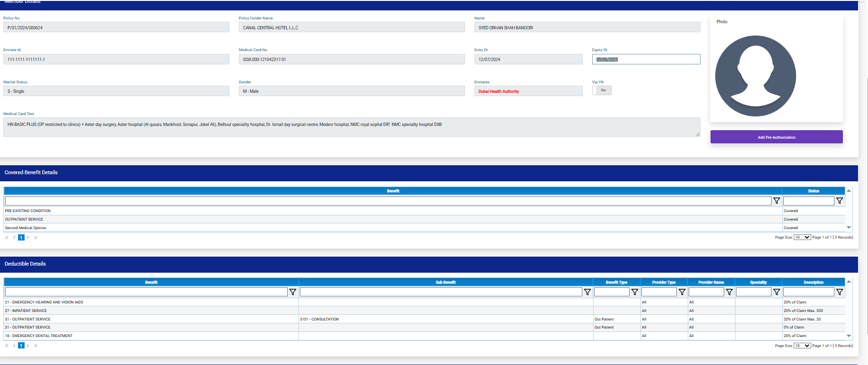The image size is (868, 365).
Task: Click filter icon for Covered Benefit Status column
Action: [x=839, y=201]
